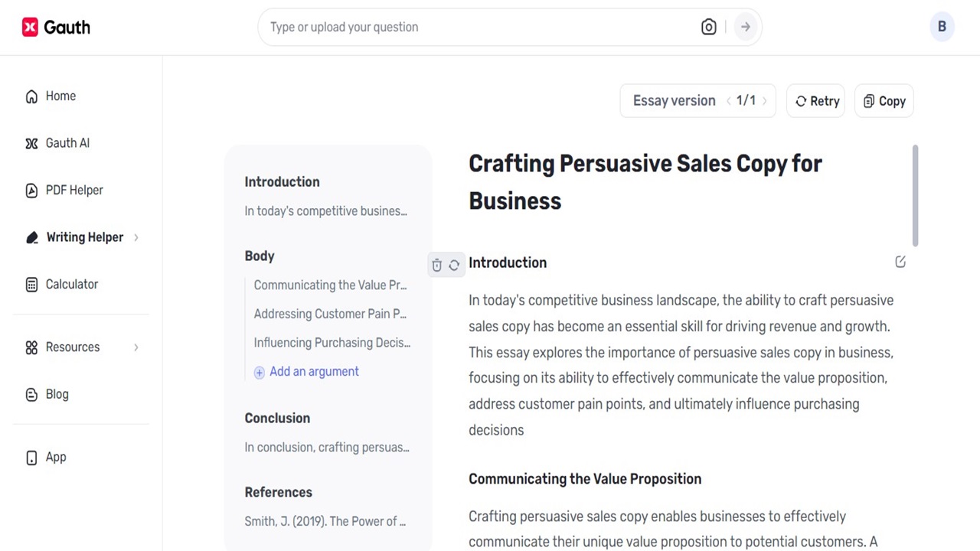This screenshot has width=980, height=551.
Task: Retry generating the essay
Action: click(815, 100)
